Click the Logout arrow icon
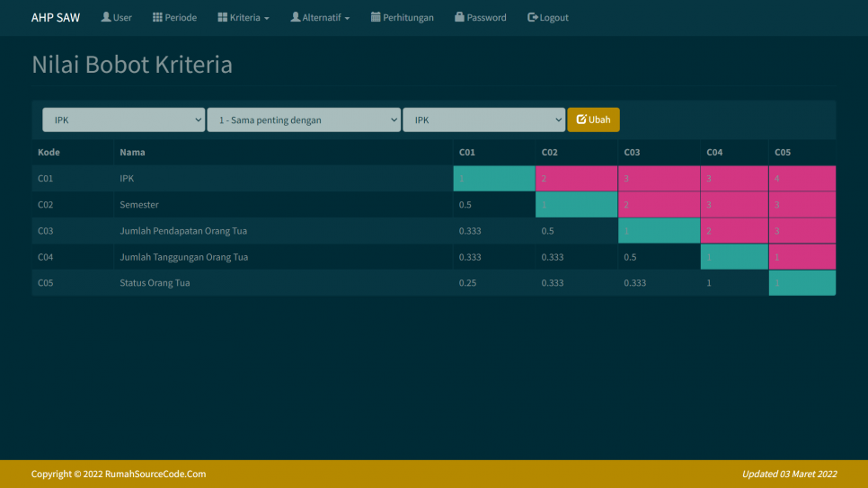This screenshot has width=868, height=488. [x=533, y=17]
